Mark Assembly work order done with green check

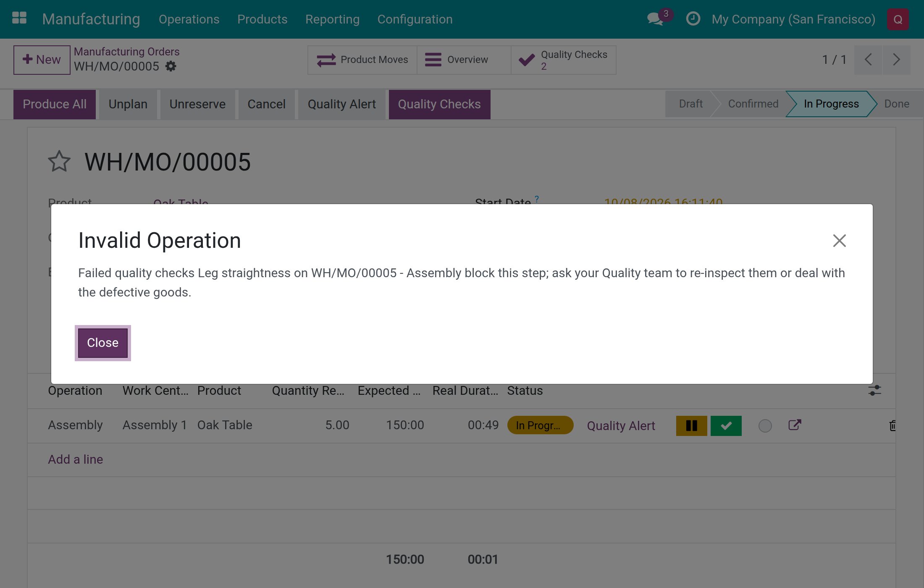(726, 426)
